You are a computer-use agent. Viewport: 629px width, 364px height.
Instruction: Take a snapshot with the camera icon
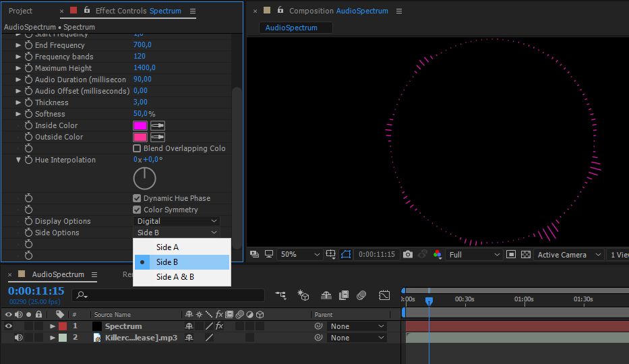[408, 254]
